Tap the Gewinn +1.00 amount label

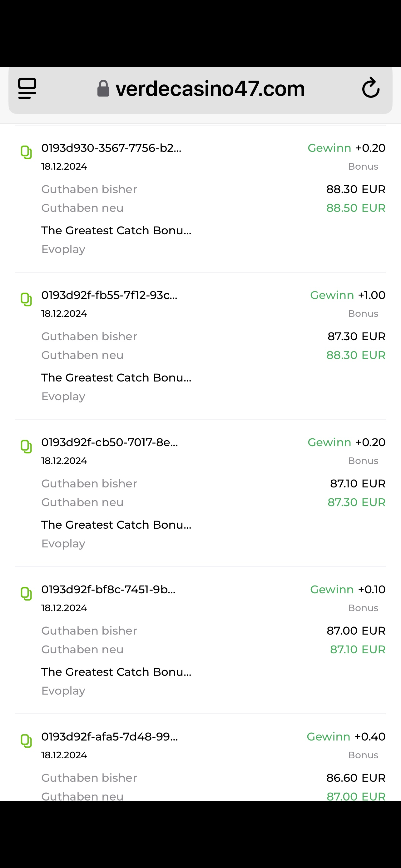(x=348, y=296)
